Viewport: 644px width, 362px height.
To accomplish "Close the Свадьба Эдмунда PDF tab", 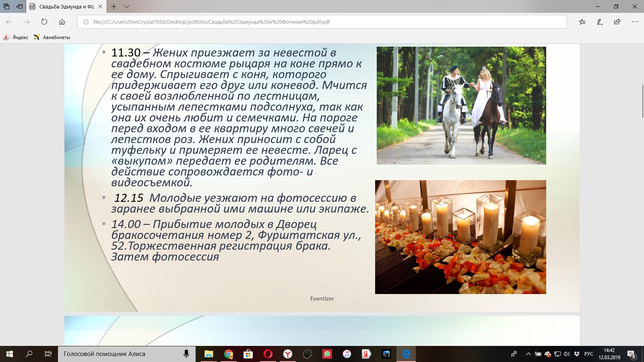I will pos(100,6).
